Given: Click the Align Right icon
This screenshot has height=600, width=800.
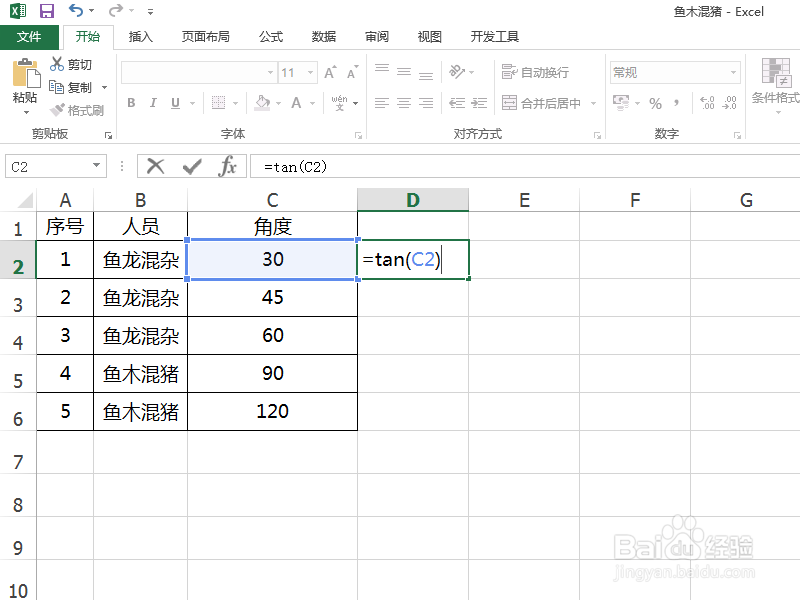Looking at the screenshot, I should (x=426, y=103).
